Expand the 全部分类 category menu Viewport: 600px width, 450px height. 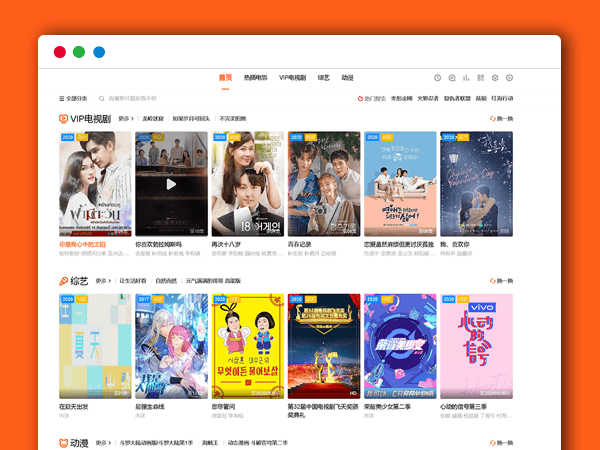74,99
